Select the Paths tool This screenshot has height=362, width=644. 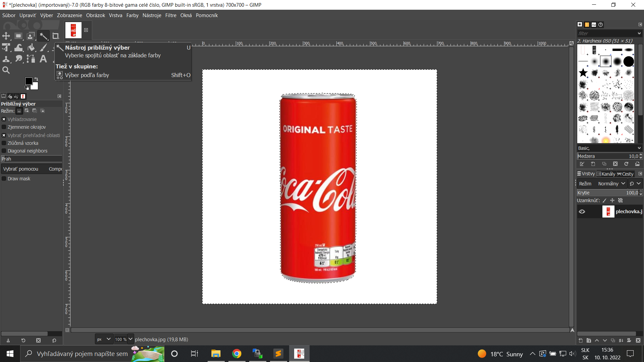[x=31, y=59]
